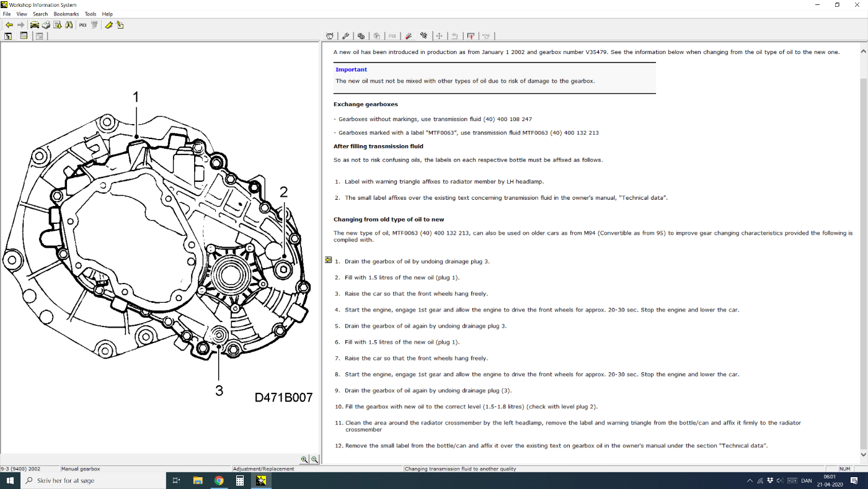Zoom out of the gearbox illustration
The height and width of the screenshot is (489, 868).
(314, 460)
